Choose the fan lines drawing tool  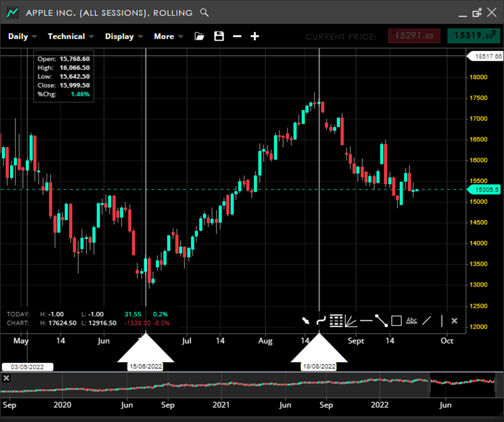coord(351,321)
